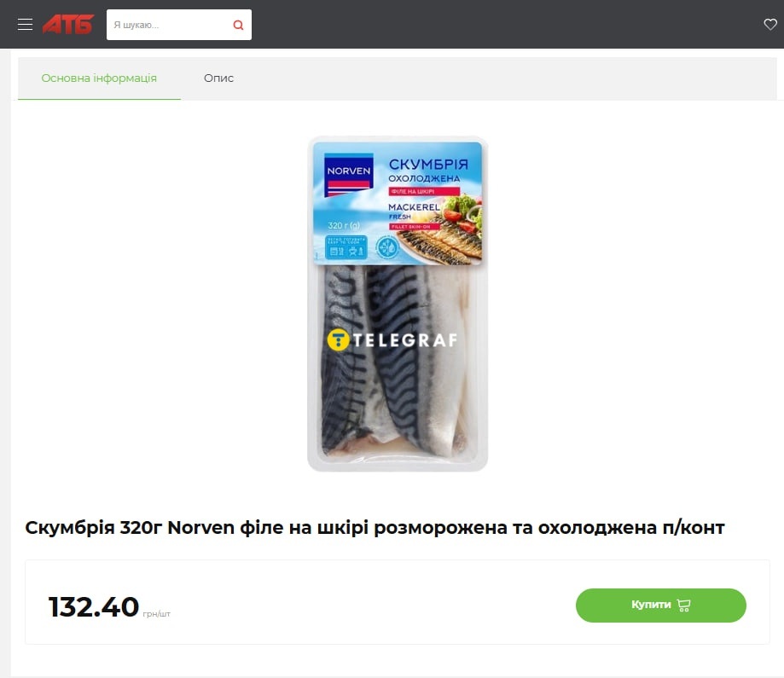This screenshot has height=678, width=784.
Task: Click the cart icon inside Купити button
Action: click(683, 605)
